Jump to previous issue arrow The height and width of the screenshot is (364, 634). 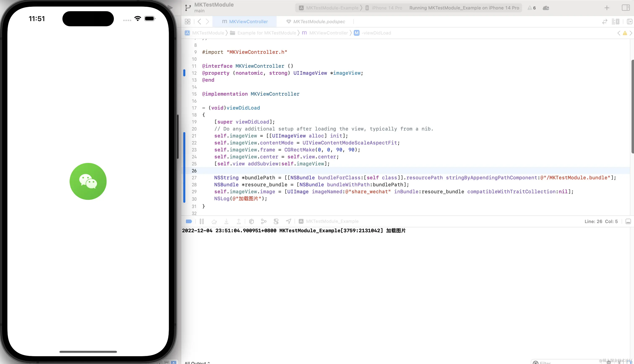coord(619,33)
